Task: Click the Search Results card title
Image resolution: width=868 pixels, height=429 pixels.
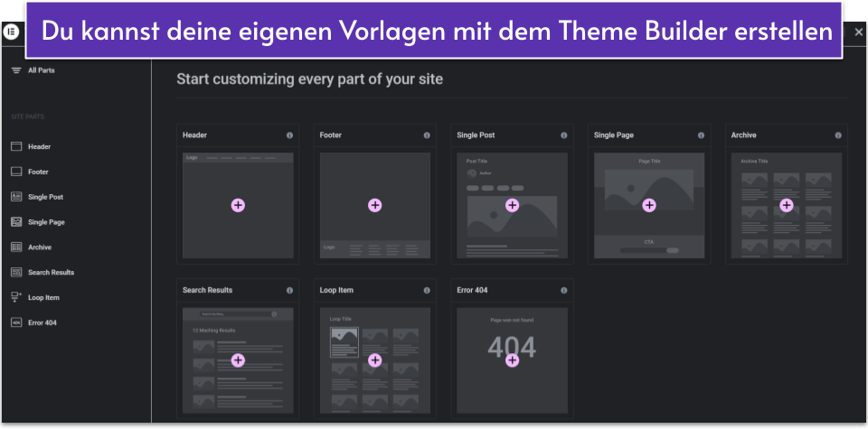Action: click(x=208, y=290)
